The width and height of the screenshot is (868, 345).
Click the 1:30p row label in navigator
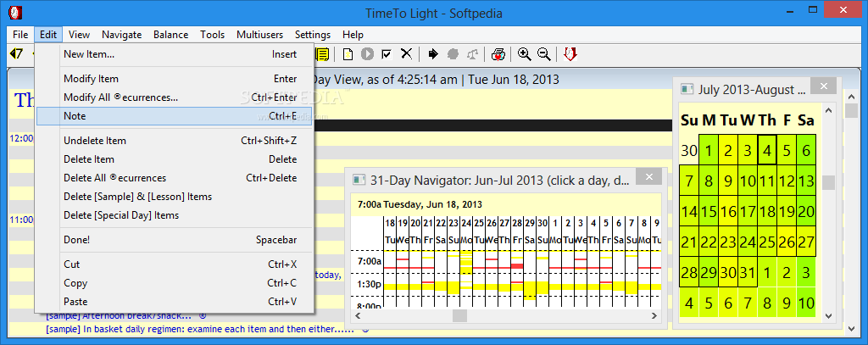[368, 287]
